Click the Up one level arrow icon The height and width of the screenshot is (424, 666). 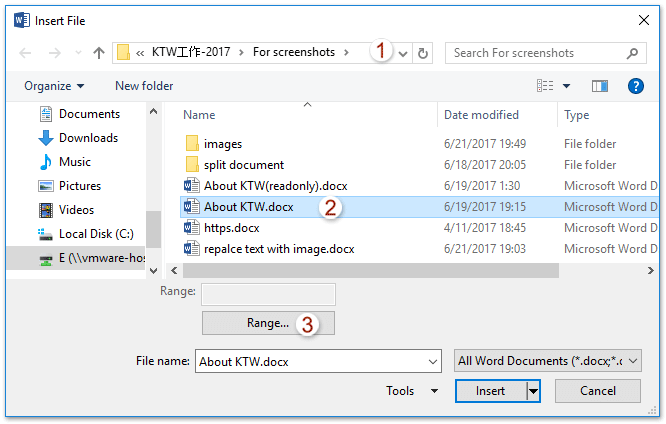point(99,53)
